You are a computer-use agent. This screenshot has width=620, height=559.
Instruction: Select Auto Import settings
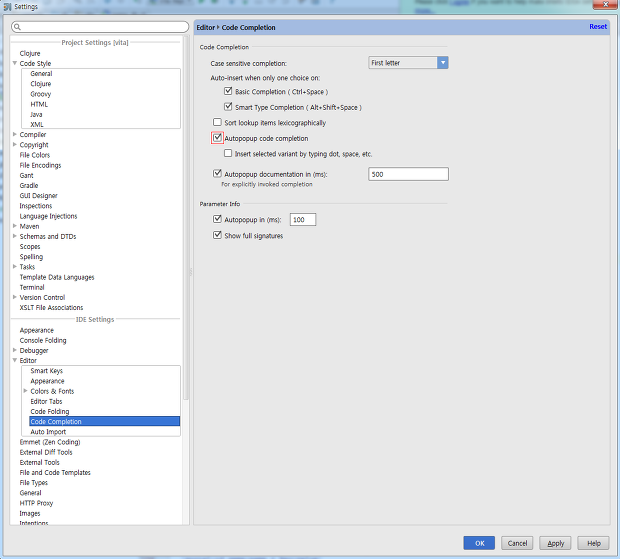(48, 432)
